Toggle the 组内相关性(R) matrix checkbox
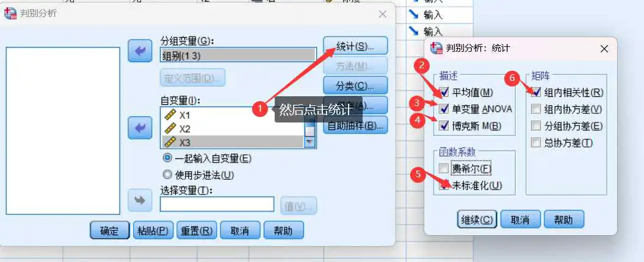 (535, 93)
